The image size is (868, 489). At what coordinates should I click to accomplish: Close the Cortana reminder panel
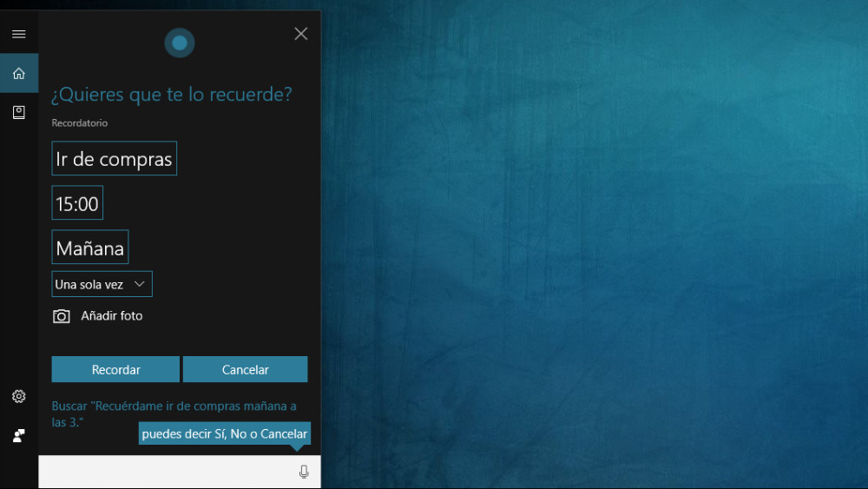pyautogui.click(x=300, y=34)
